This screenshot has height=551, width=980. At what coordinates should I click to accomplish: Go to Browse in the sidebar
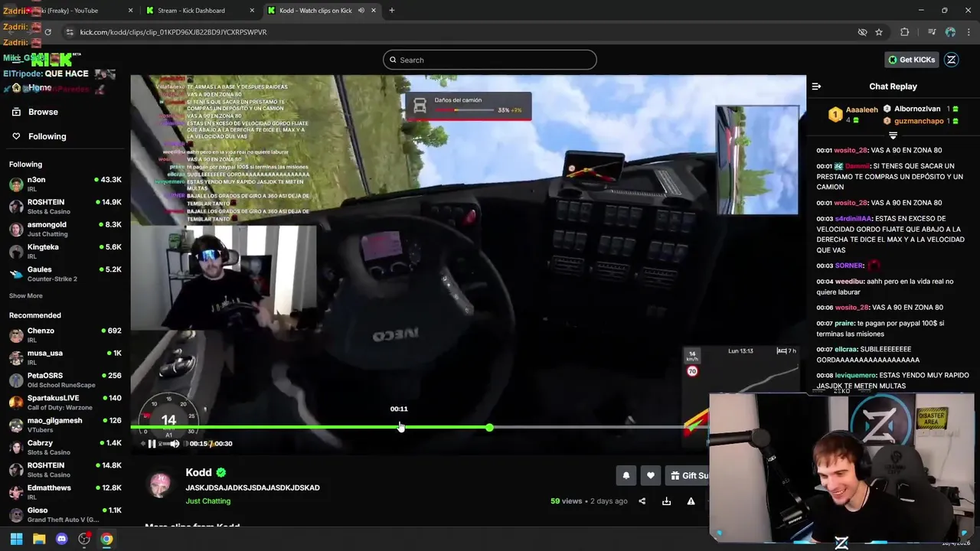pos(43,112)
